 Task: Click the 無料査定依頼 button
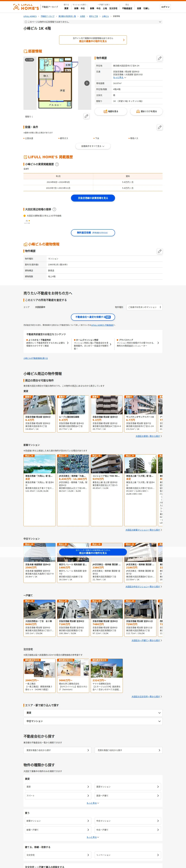tap(93, 232)
